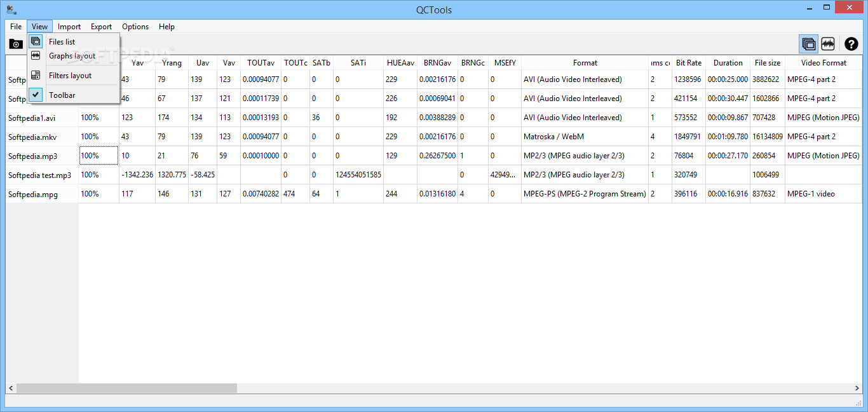Sort by BRNGav column header

(x=437, y=63)
